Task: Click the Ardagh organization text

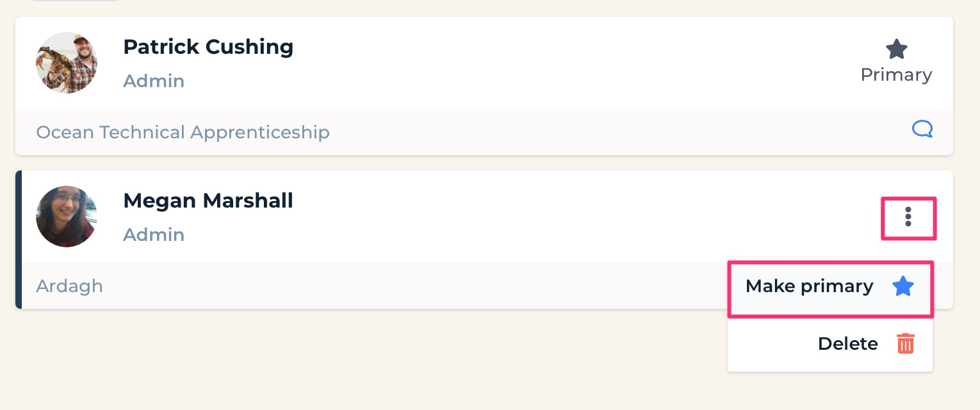Action: pos(69,286)
